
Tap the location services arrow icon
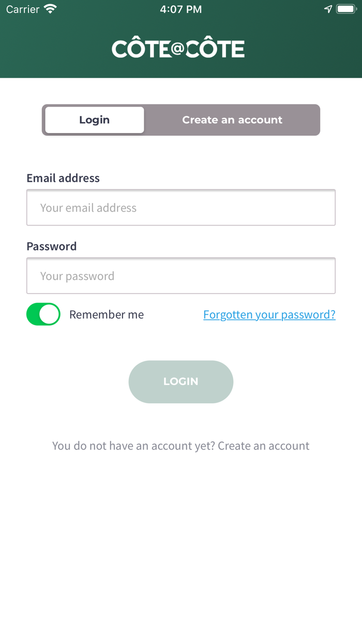[x=328, y=9]
